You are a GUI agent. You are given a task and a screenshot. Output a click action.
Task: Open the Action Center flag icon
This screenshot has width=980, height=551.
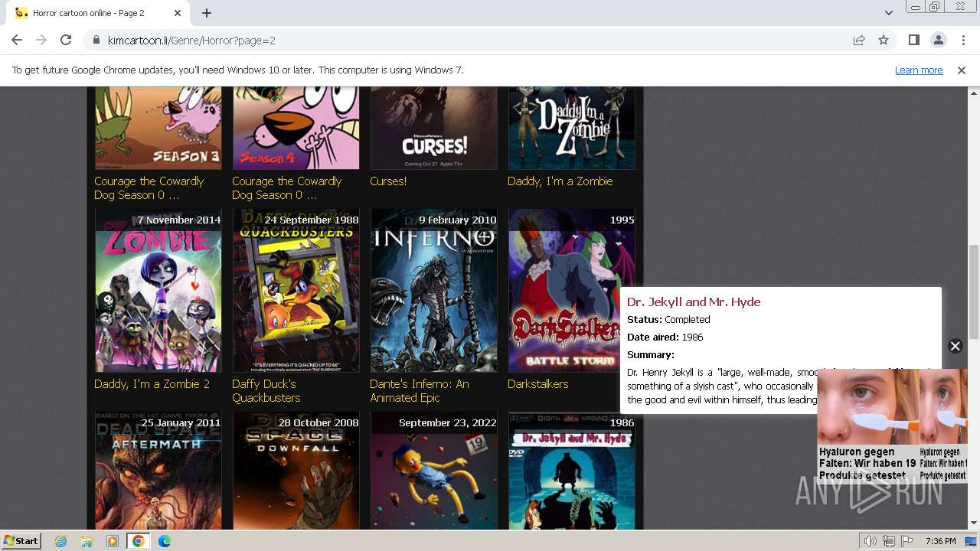(907, 541)
